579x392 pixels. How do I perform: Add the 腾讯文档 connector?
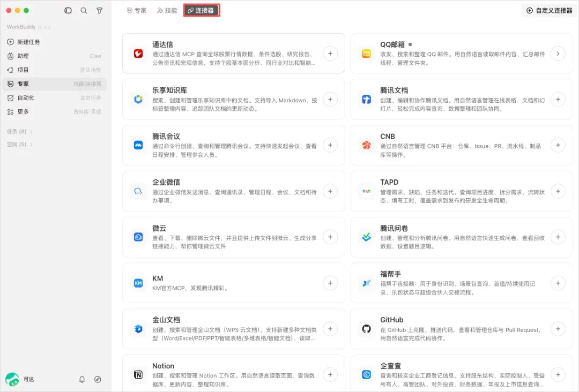[558, 99]
